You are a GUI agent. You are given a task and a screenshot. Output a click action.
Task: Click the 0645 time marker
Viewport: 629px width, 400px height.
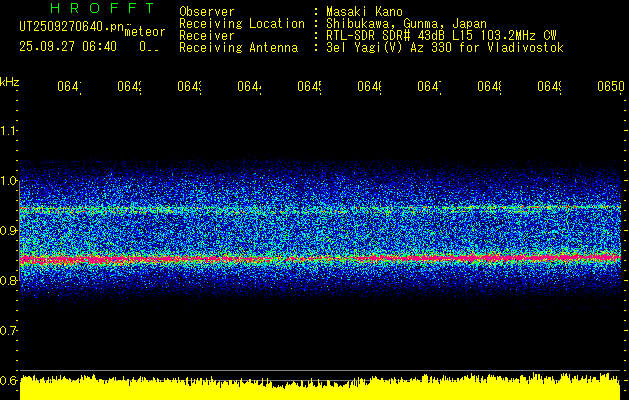pos(309,86)
